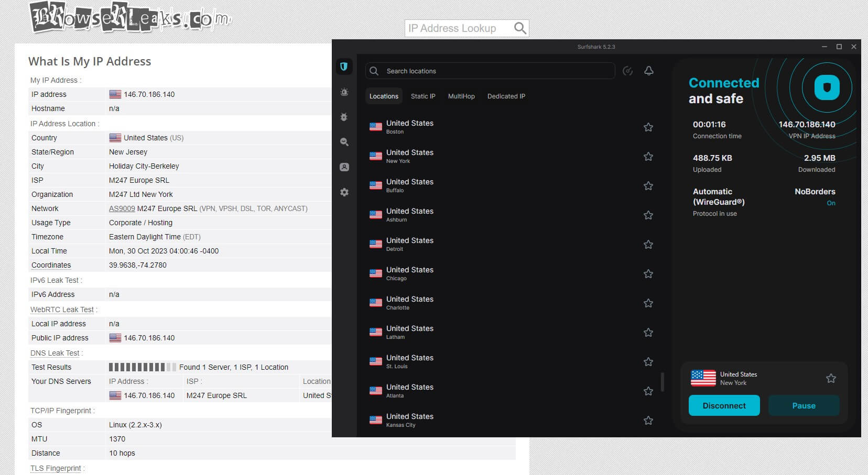Favorite the Charlotte location star
868x475 pixels.
point(648,303)
